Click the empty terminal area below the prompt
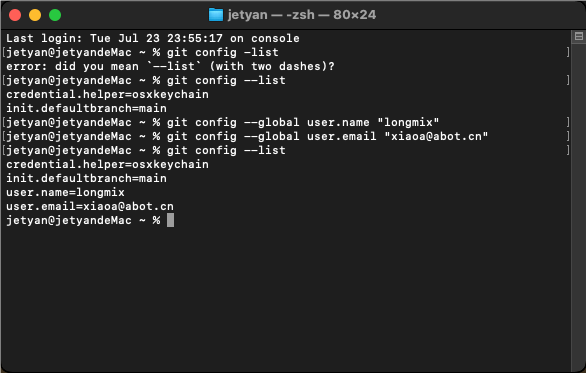Image resolution: width=586 pixels, height=373 pixels. point(286,299)
